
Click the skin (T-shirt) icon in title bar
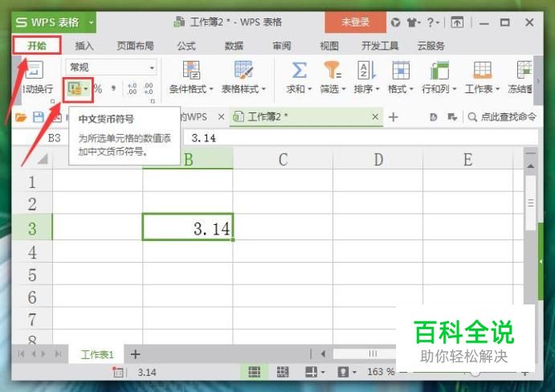(x=413, y=22)
